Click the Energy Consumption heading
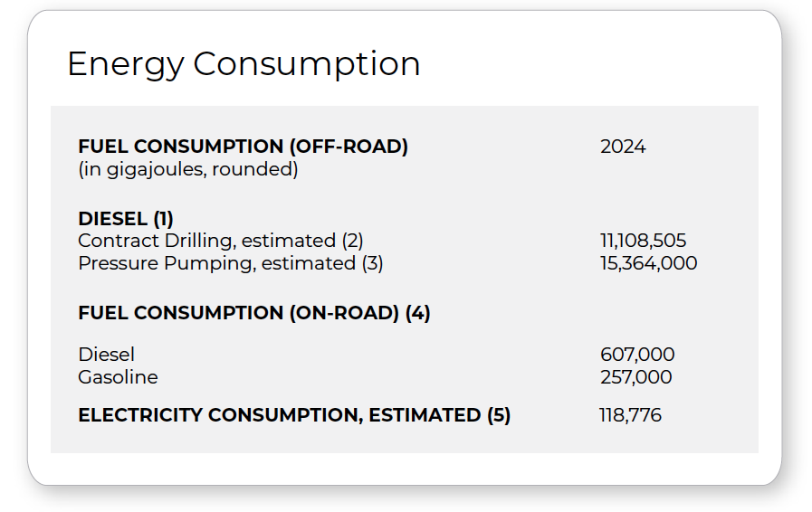 [244, 64]
